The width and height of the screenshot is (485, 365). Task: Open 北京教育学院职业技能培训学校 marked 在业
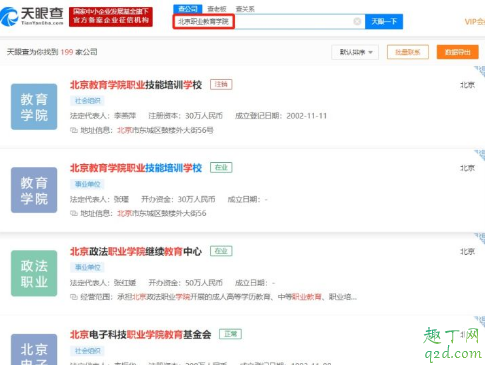[x=136, y=168]
